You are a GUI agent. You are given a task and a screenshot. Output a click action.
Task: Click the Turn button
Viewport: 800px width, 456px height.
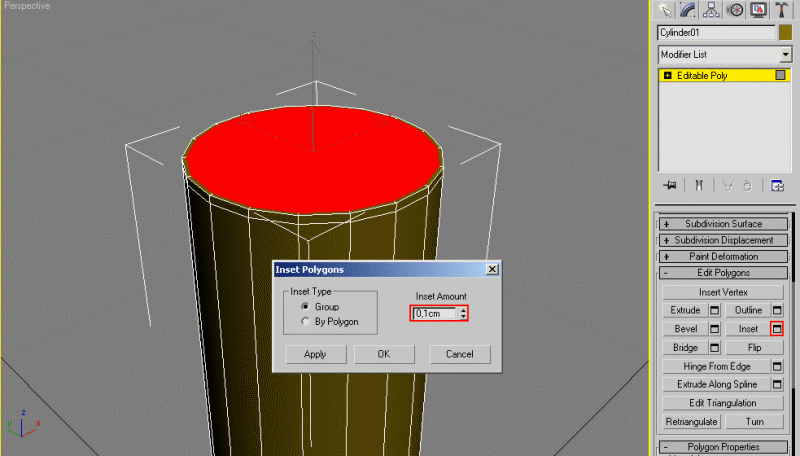click(754, 422)
